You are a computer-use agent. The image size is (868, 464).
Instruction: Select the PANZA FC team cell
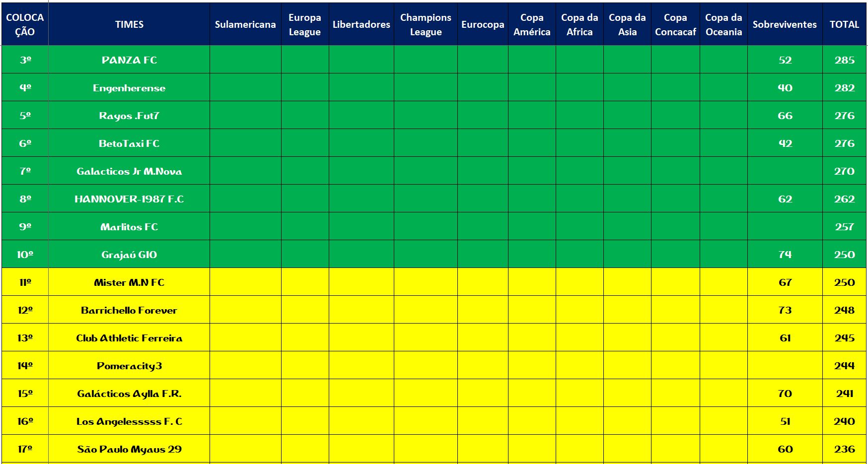click(x=129, y=60)
